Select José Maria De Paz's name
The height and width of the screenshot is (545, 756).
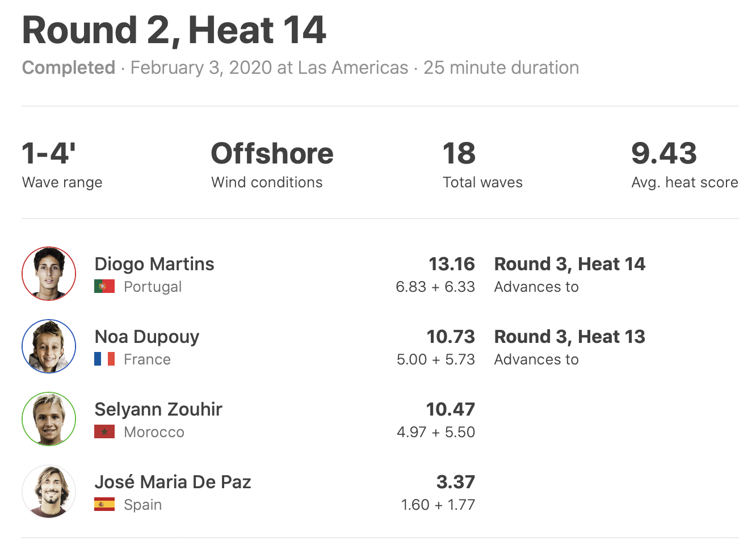tap(173, 482)
